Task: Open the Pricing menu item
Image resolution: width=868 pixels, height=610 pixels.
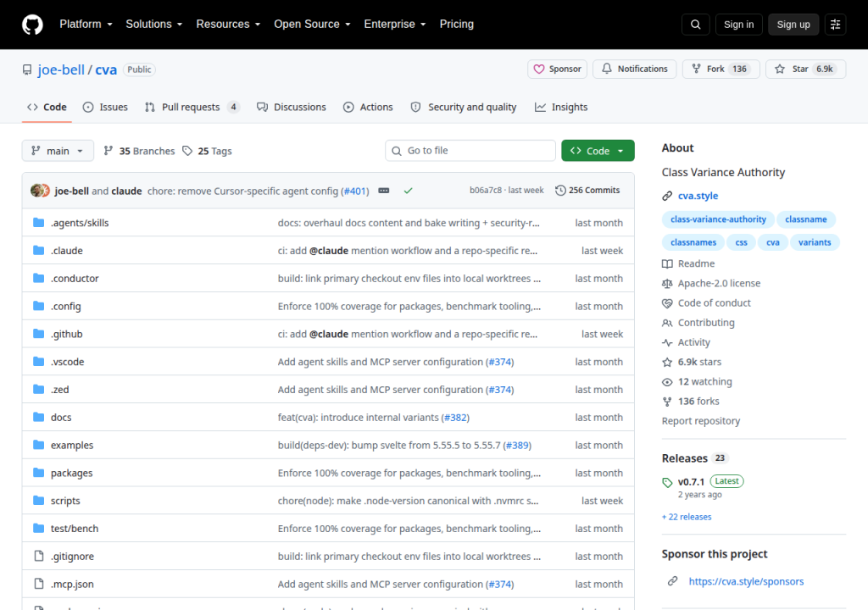Action: [x=457, y=25]
